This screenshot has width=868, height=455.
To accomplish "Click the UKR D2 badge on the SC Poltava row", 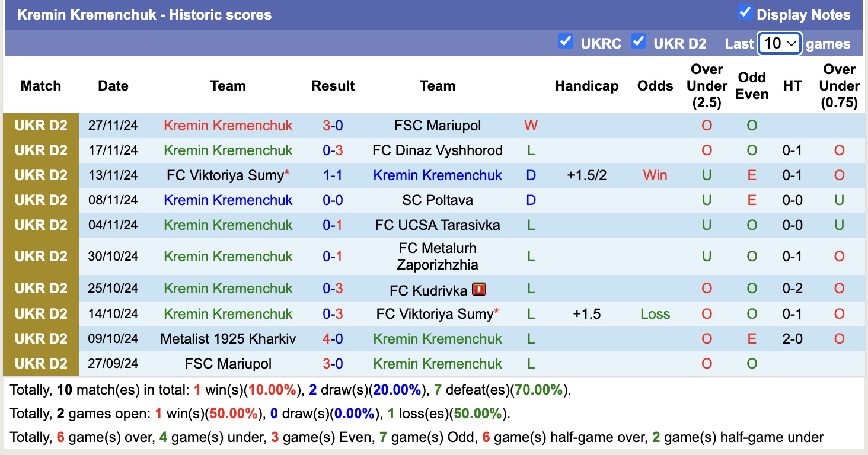I will point(40,200).
